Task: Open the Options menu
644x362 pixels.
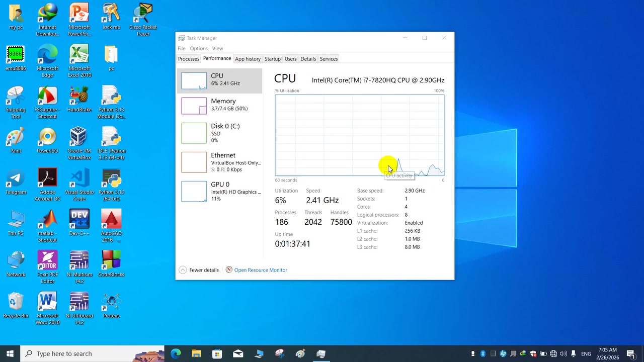Action: tap(199, 49)
